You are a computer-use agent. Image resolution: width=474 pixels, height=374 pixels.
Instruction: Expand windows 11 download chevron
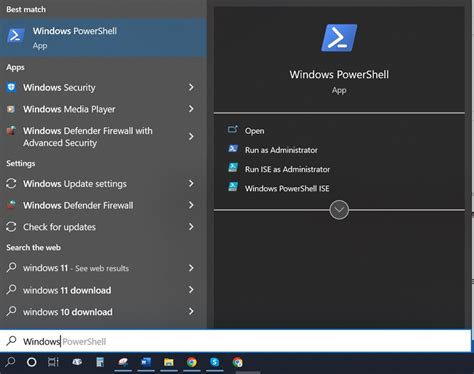pyautogui.click(x=191, y=289)
